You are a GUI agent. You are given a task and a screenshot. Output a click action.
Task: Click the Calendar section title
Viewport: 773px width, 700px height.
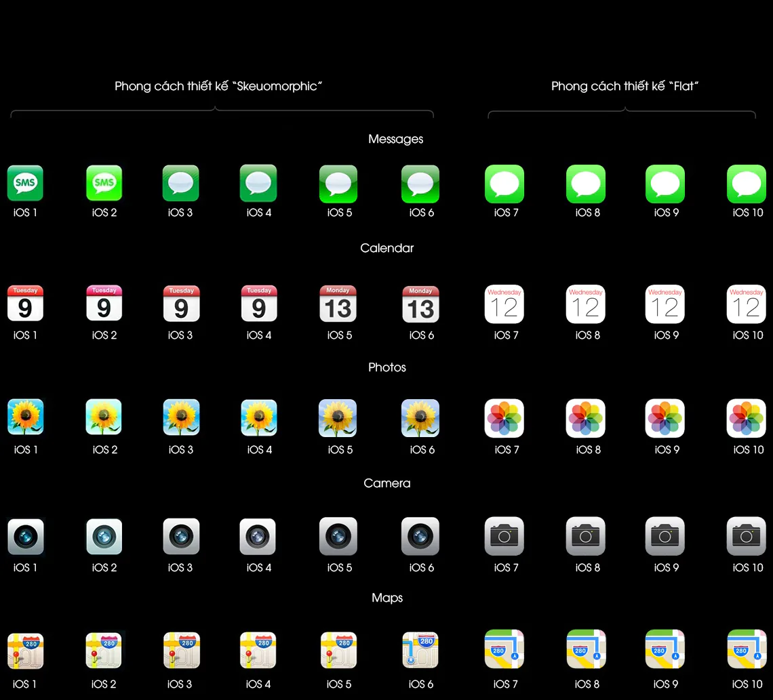tap(387, 248)
